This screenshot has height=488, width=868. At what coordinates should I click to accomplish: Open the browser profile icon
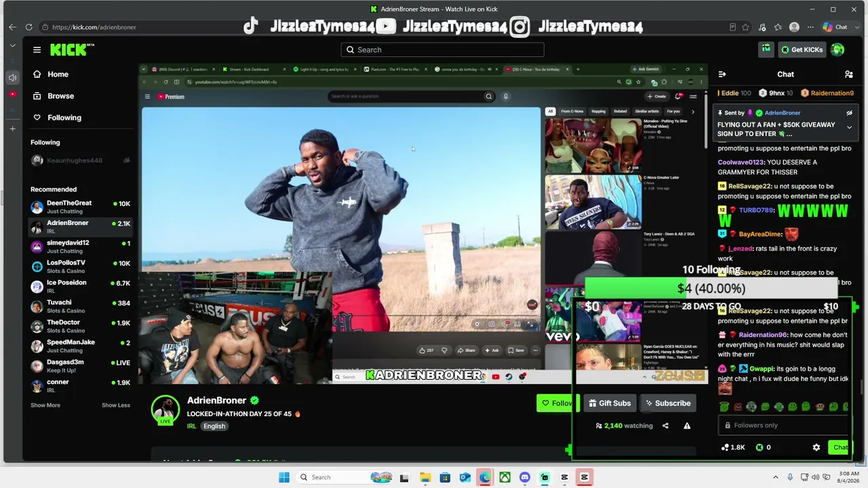coord(794,27)
